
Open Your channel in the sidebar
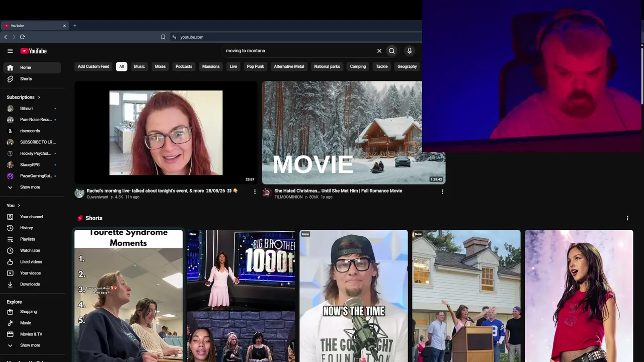pyautogui.click(x=32, y=217)
